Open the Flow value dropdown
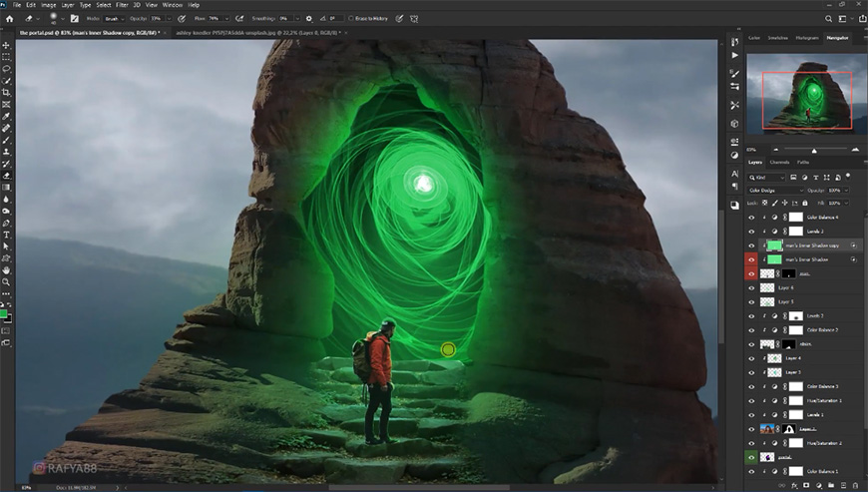Image resolution: width=868 pixels, height=492 pixels. 225,18
